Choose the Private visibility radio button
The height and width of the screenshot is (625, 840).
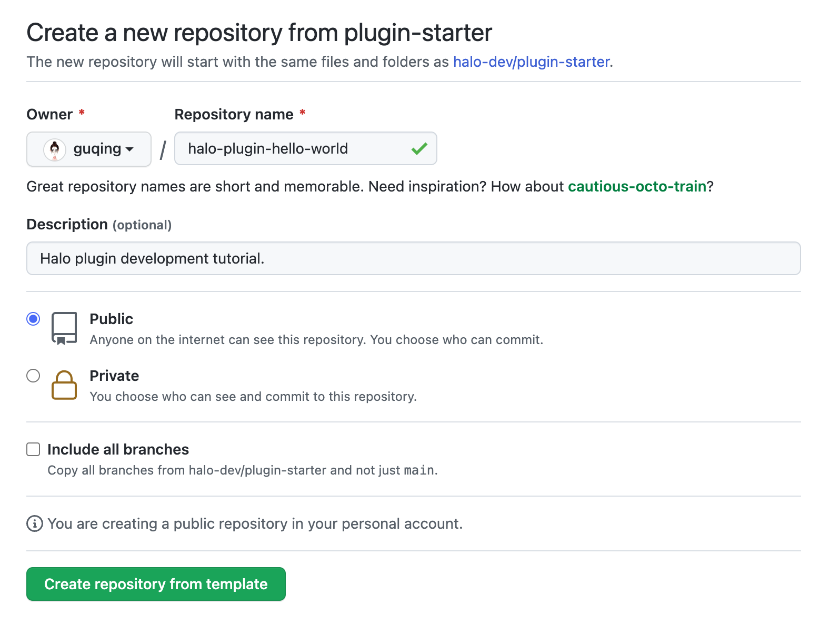[33, 376]
